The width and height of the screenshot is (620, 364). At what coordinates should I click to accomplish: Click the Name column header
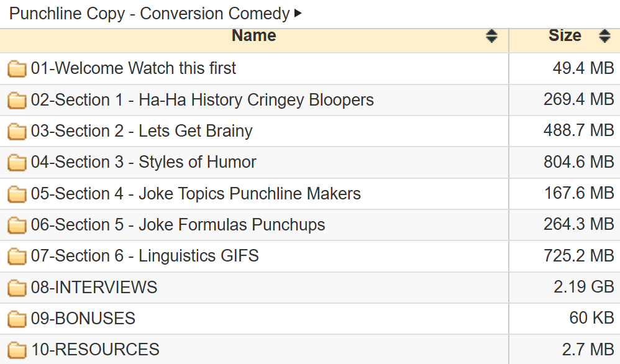[253, 36]
